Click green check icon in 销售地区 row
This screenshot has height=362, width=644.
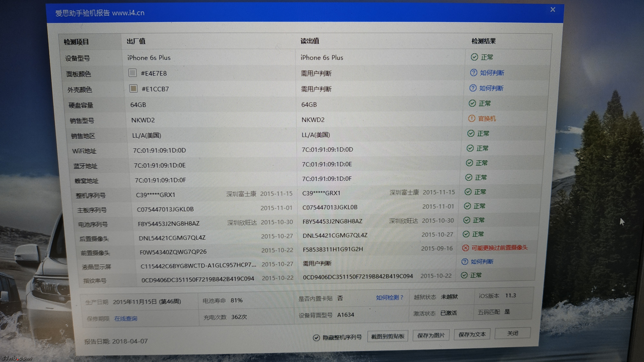pos(471,133)
